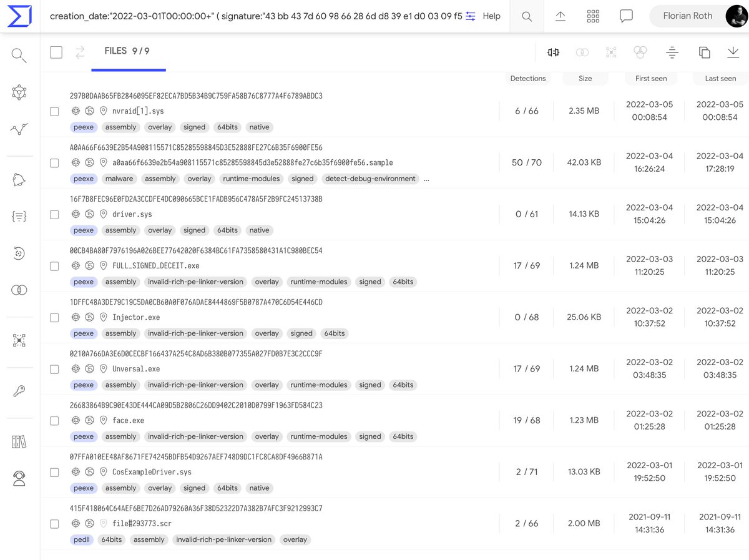Click the upload file icon
The height and width of the screenshot is (560, 749).
(561, 16)
